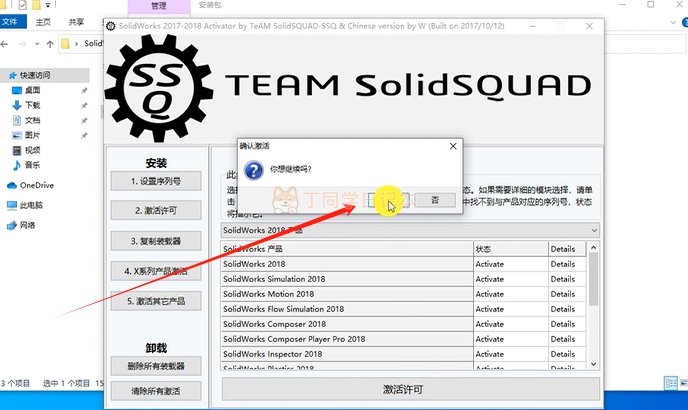
Task: Open 下载 folder in Explorer sidebar
Action: click(x=32, y=105)
